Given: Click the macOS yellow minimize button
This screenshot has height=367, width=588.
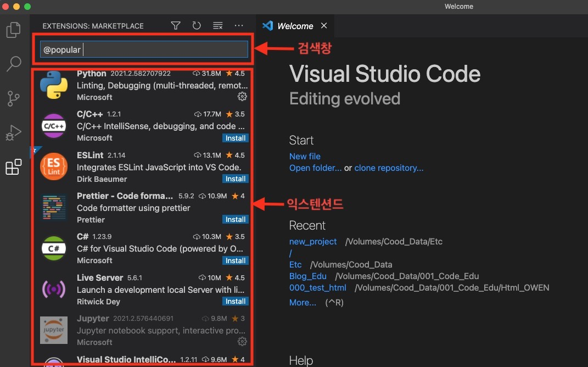Looking at the screenshot, I should [x=16, y=7].
